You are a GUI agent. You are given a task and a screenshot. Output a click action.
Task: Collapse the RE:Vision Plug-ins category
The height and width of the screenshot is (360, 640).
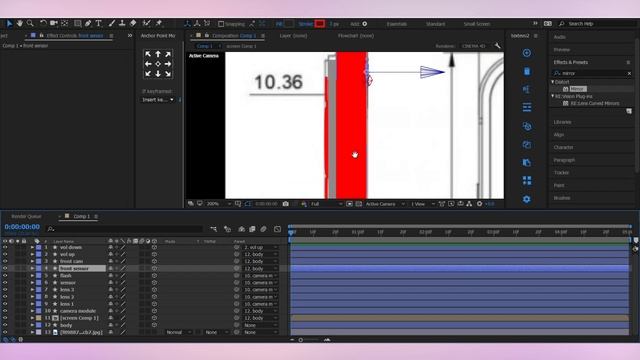[553, 96]
